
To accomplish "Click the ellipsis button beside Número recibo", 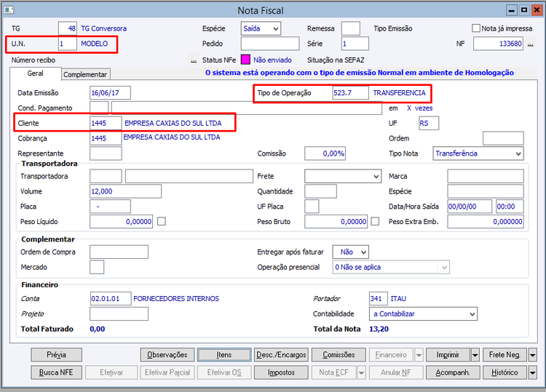I will coord(193,60).
